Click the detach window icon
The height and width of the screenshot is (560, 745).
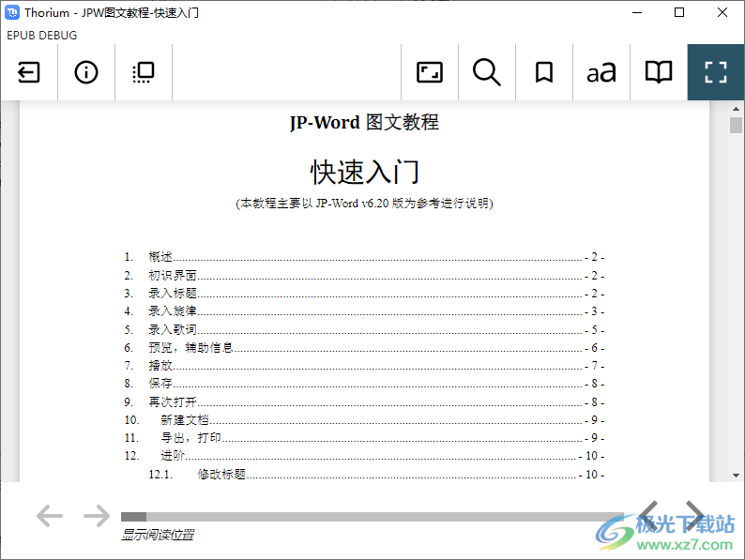point(143,72)
